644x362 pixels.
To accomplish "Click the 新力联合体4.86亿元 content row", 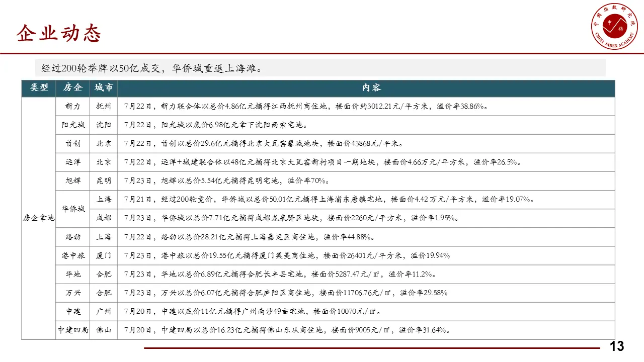I will pyautogui.click(x=366, y=107).
